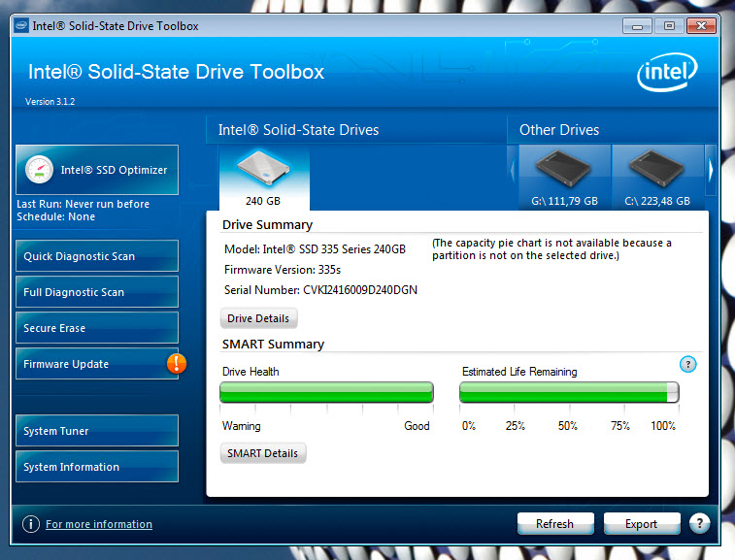This screenshot has width=735, height=560.
Task: Click the Estimated Life Remaining bar
Action: [x=569, y=392]
